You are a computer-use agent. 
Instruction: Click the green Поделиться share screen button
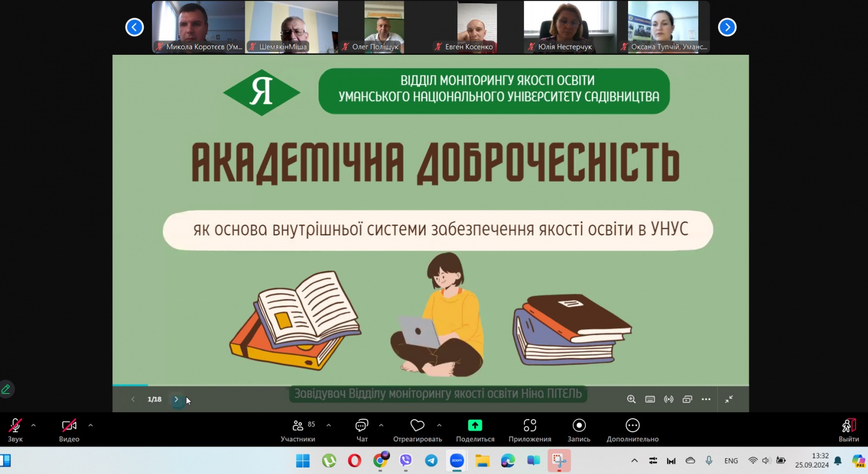pyautogui.click(x=475, y=430)
